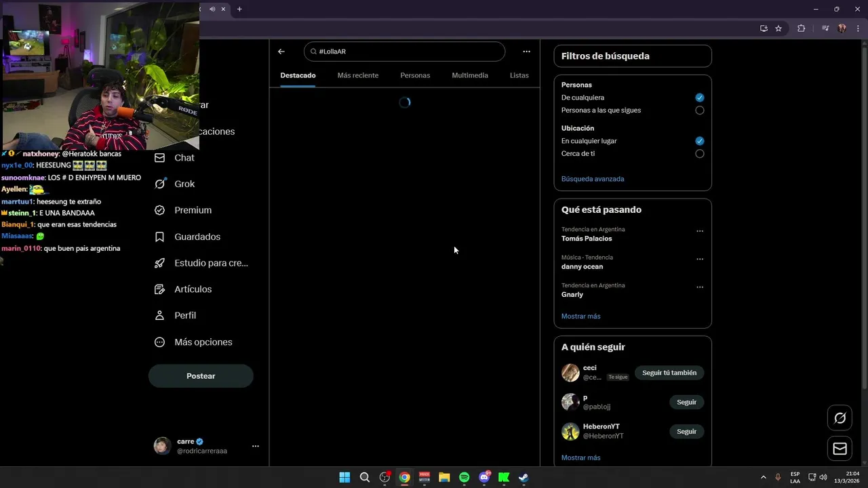The image size is (868, 488).
Task: Open the Premium badge icon
Action: [x=159, y=210]
